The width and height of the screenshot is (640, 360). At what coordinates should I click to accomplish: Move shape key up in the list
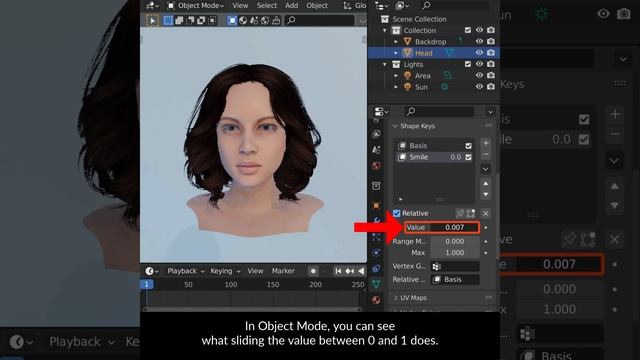click(486, 184)
